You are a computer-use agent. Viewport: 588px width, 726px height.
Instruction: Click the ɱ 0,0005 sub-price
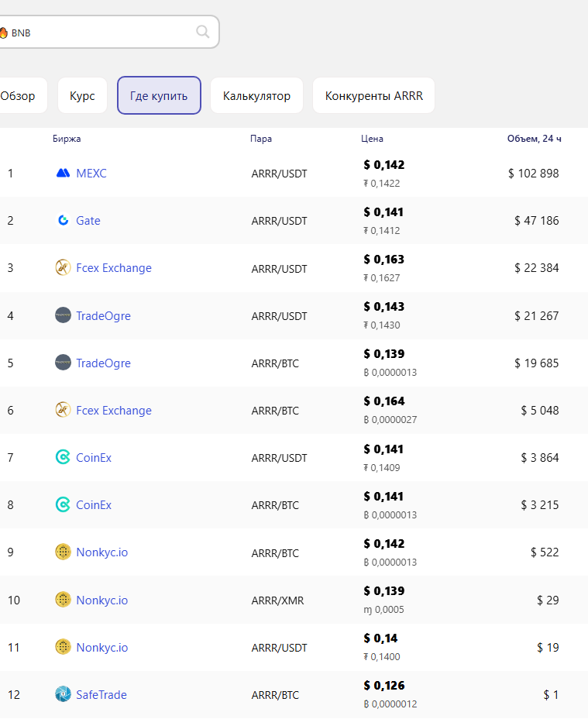click(x=383, y=609)
